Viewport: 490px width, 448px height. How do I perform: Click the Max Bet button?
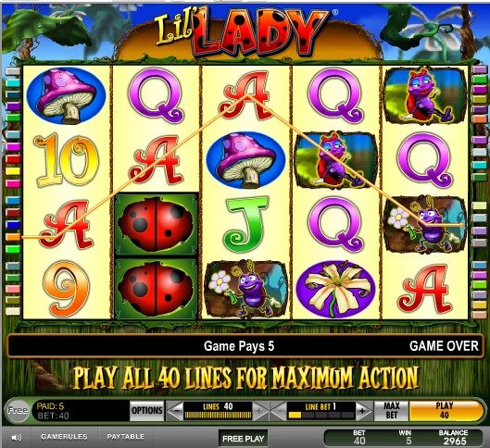pyautogui.click(x=391, y=411)
